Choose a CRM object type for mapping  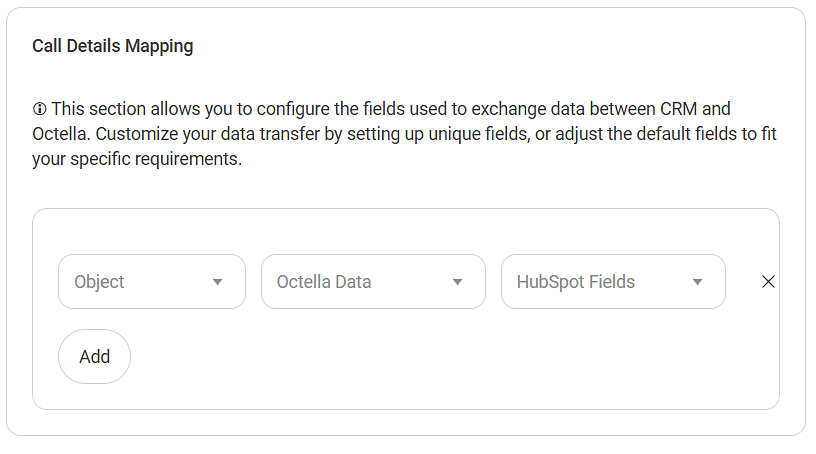point(151,282)
